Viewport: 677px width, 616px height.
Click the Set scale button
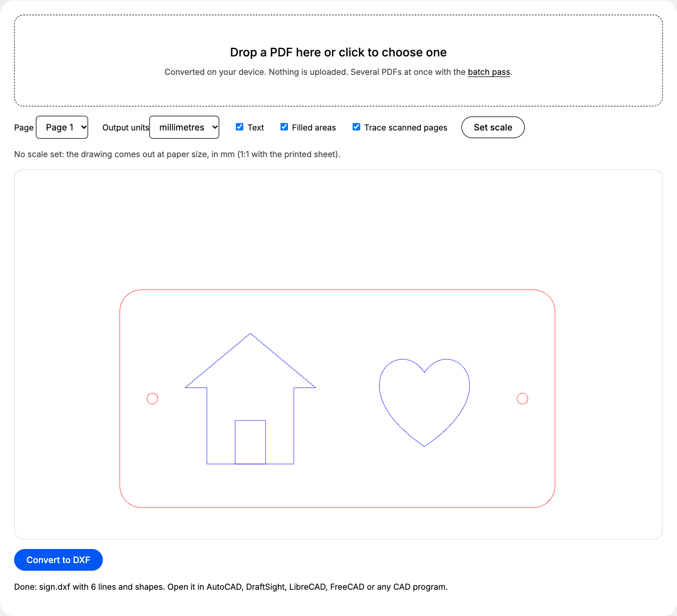tap(493, 127)
